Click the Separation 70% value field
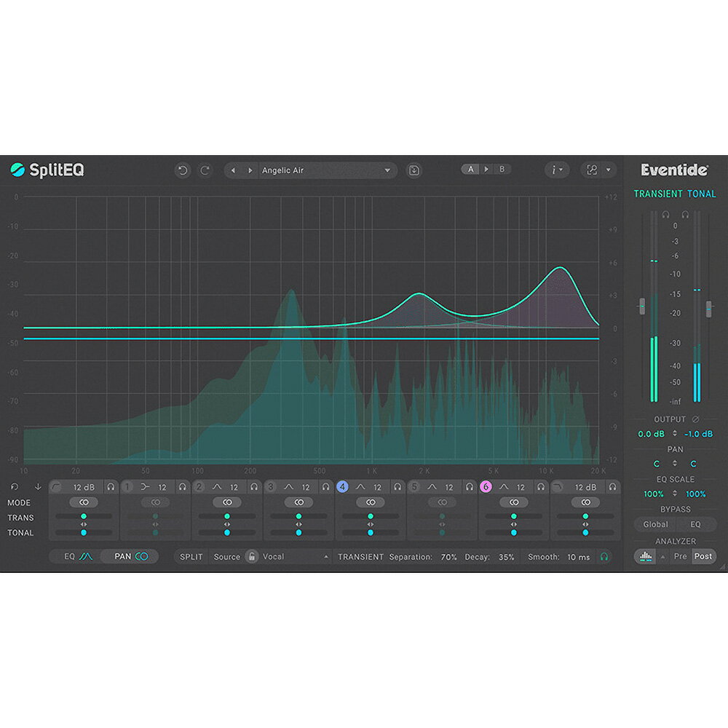This screenshot has height=728, width=728. point(448,557)
